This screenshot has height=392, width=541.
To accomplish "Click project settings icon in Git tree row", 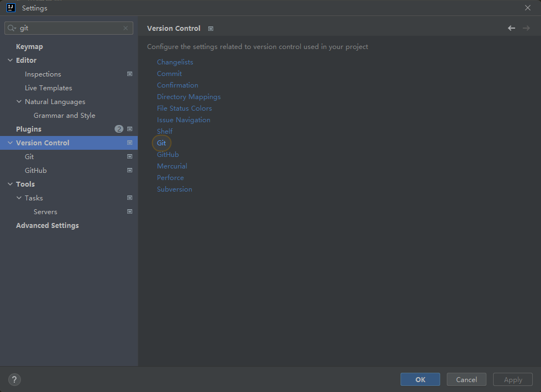I will coord(129,156).
